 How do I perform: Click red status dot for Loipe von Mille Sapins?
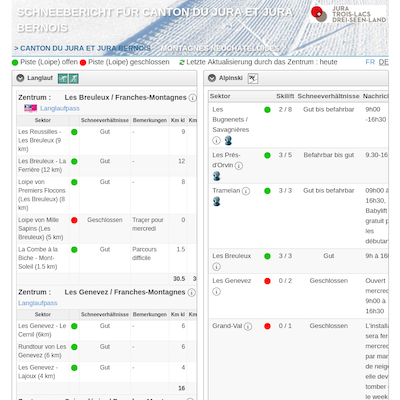(74, 220)
